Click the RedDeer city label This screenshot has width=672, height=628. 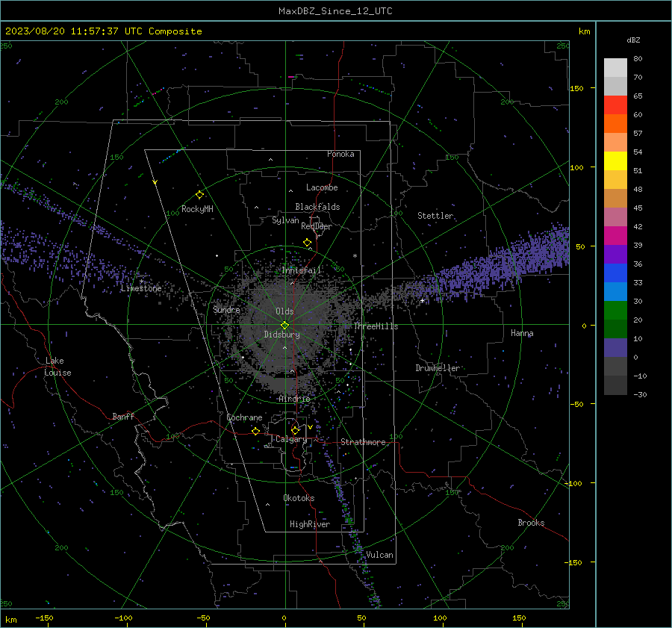[317, 226]
